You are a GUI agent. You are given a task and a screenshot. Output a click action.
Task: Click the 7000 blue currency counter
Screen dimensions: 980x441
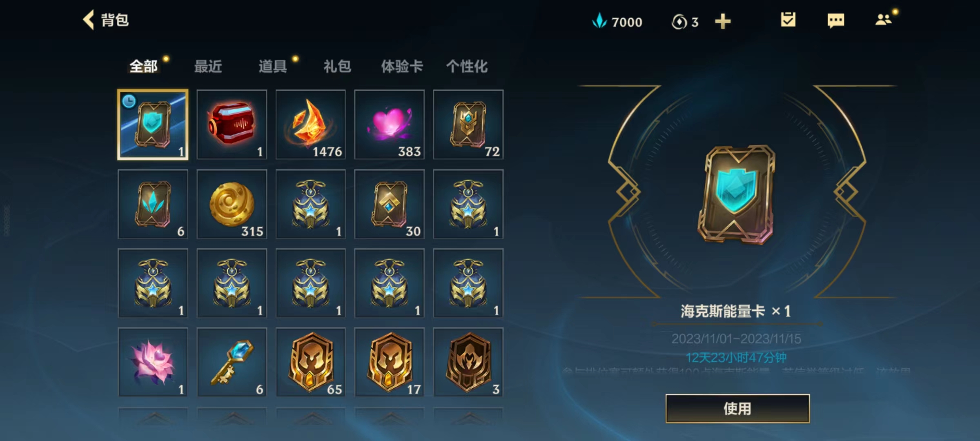tap(617, 21)
